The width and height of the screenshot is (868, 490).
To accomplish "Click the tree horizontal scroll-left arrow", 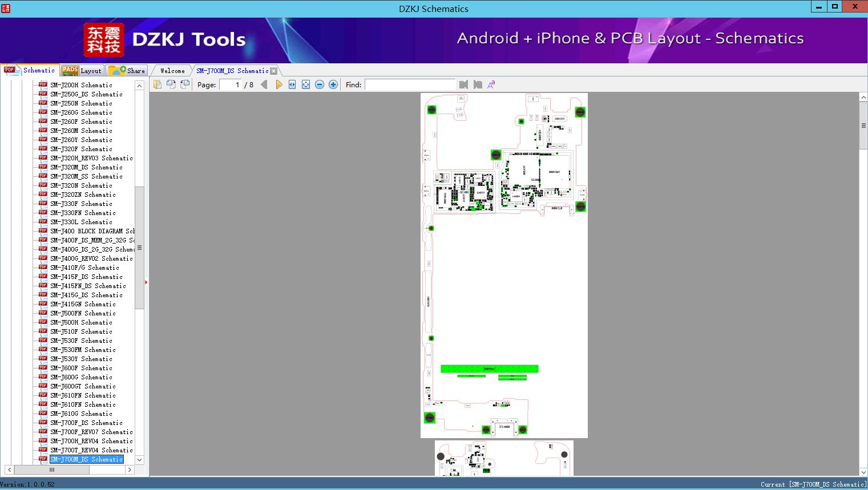I will 9,469.
